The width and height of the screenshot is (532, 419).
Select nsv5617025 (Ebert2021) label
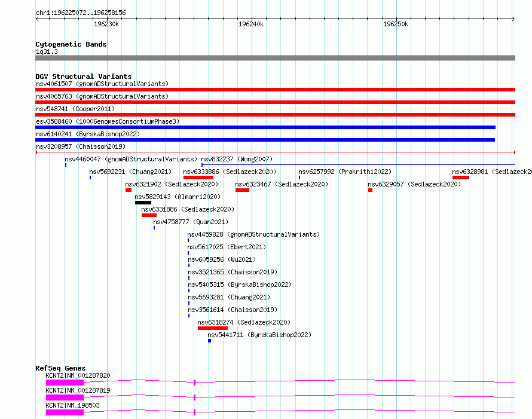[227, 247]
